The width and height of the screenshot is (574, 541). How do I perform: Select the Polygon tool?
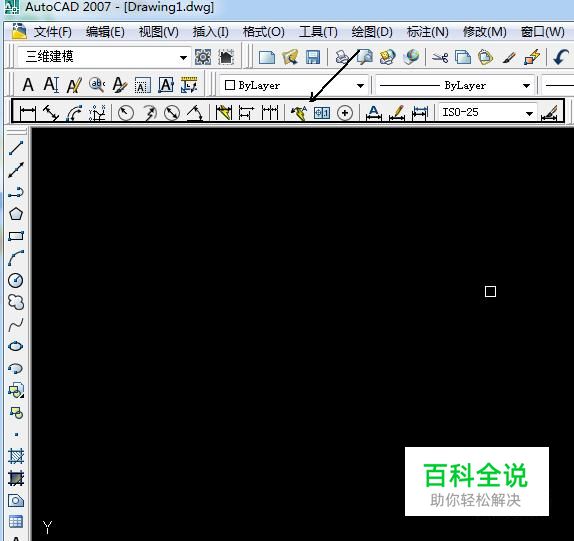click(x=16, y=214)
